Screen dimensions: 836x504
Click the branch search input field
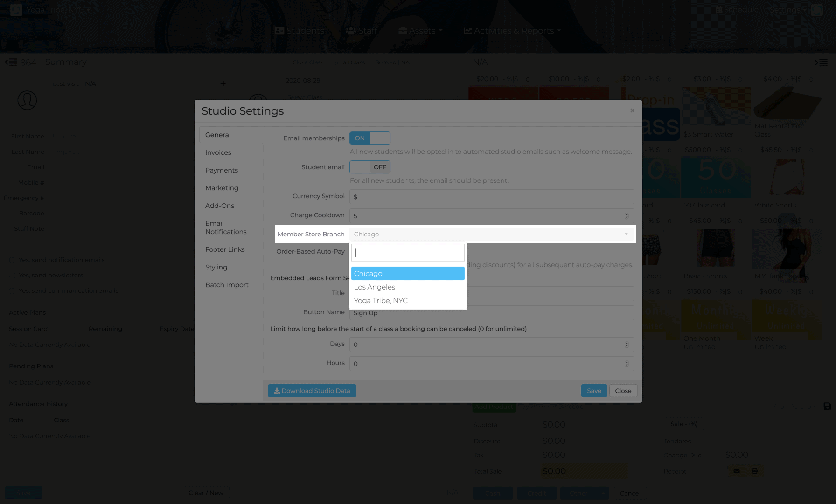coord(407,252)
